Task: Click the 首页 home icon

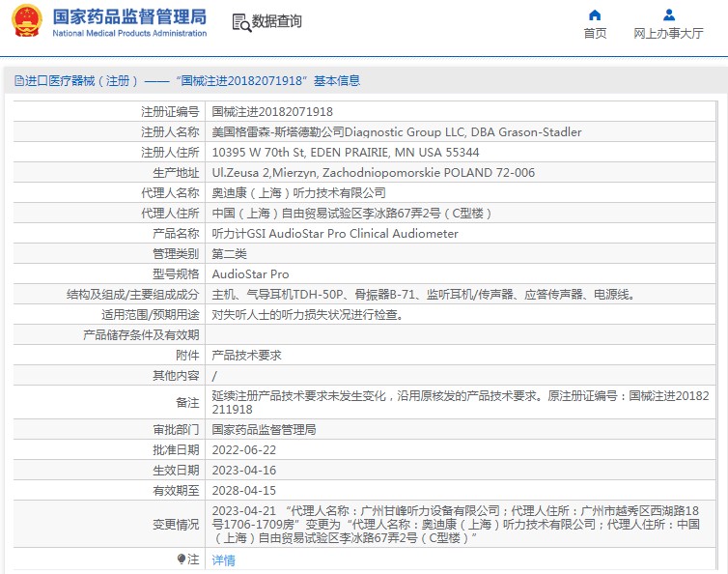Action: [x=595, y=14]
